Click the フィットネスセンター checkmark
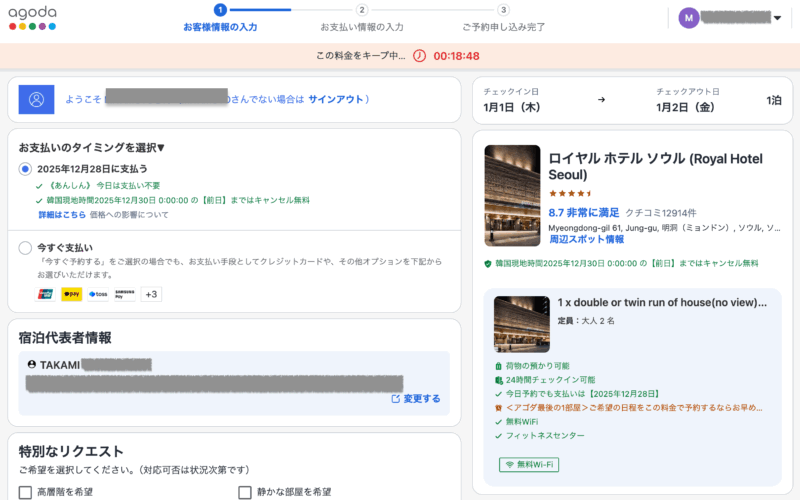800x500 pixels. pyautogui.click(x=498, y=436)
